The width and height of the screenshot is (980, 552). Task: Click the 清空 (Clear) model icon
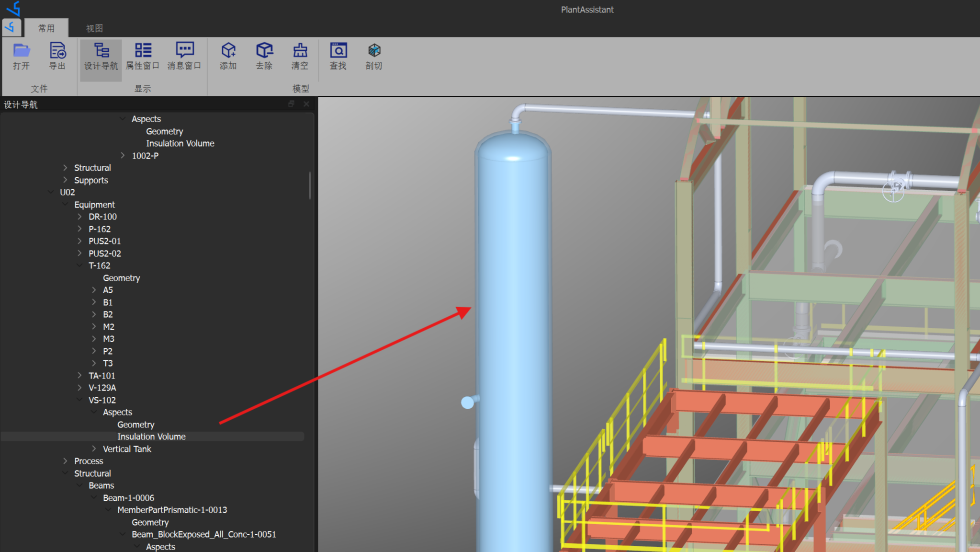[300, 56]
